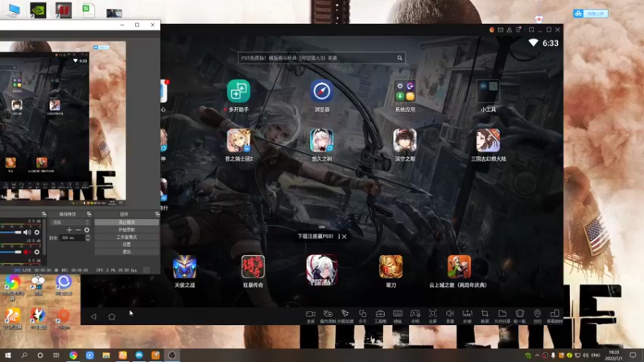The width and height of the screenshot is (644, 362).
Task: Open the 系统应用 system apps folder
Action: (405, 91)
